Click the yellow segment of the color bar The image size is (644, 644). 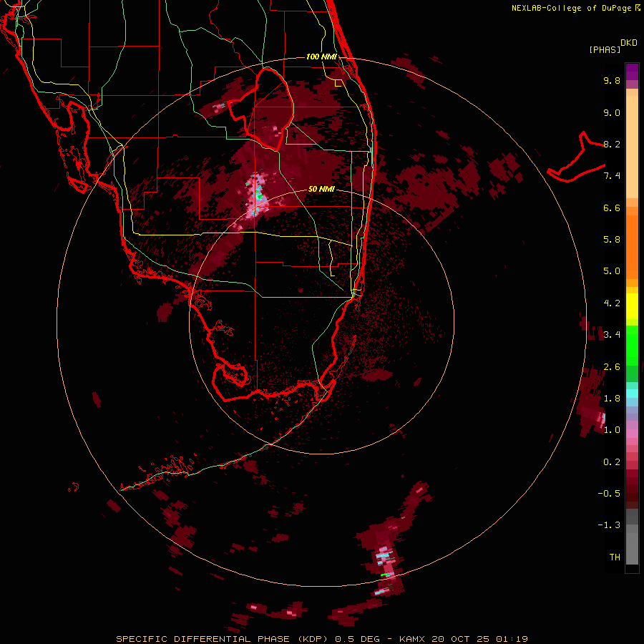click(632, 306)
